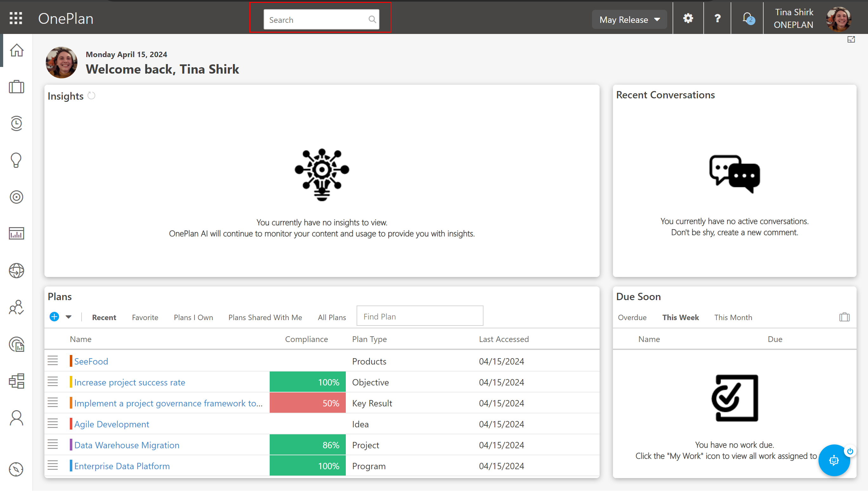Open Increase project success rate plan
Viewport: 868px width, 493px height.
(130, 383)
